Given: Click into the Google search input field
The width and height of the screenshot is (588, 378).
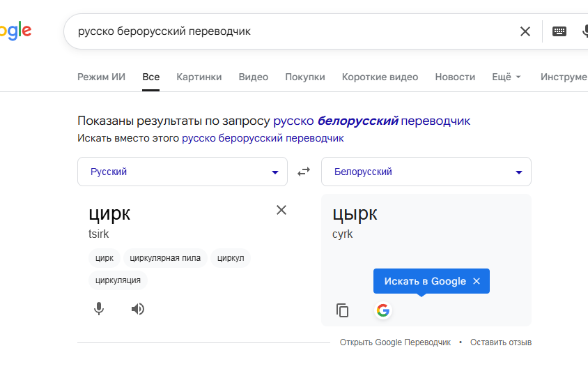Looking at the screenshot, I should click(279, 31).
